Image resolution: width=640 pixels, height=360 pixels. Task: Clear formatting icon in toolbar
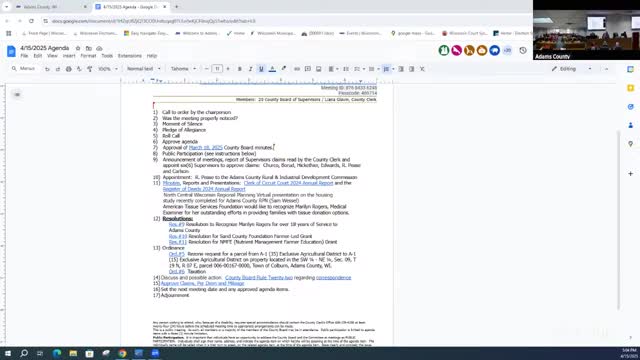pyautogui.click(x=422, y=69)
